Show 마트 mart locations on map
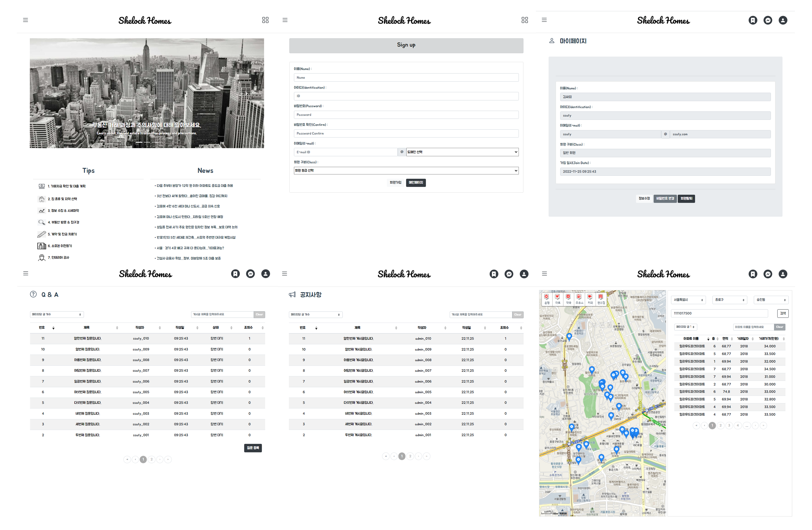 (557, 299)
